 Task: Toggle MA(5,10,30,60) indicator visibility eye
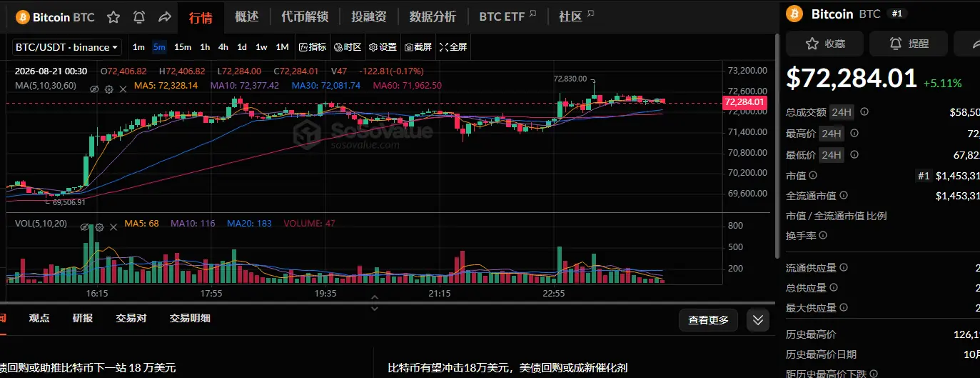pyautogui.click(x=94, y=89)
